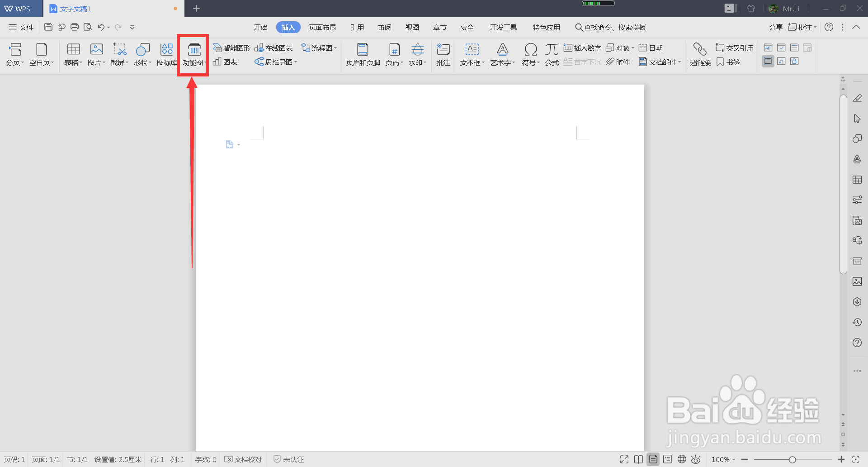The image size is (868, 467).
Task: Click the print preview icon
Action: click(x=88, y=27)
